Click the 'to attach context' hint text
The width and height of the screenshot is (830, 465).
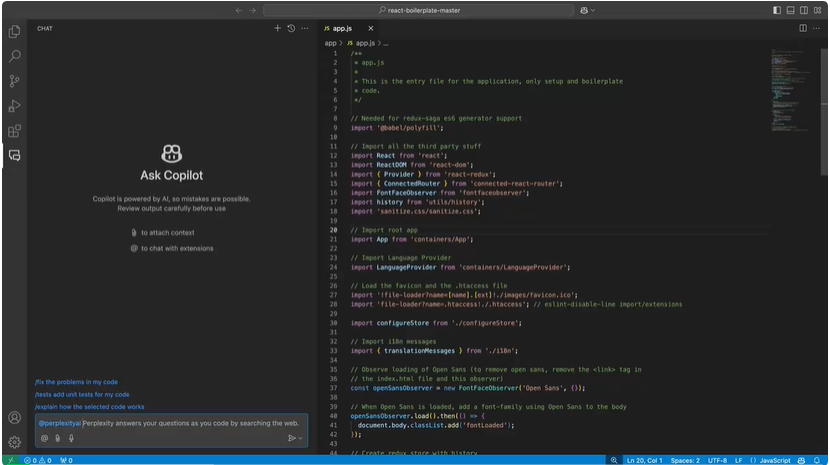[x=167, y=232]
